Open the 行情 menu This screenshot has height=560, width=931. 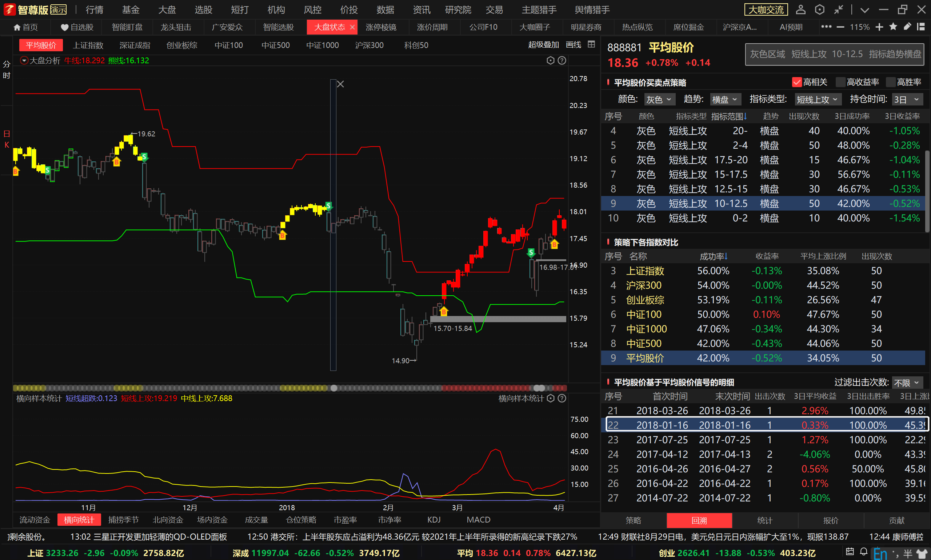[94, 9]
